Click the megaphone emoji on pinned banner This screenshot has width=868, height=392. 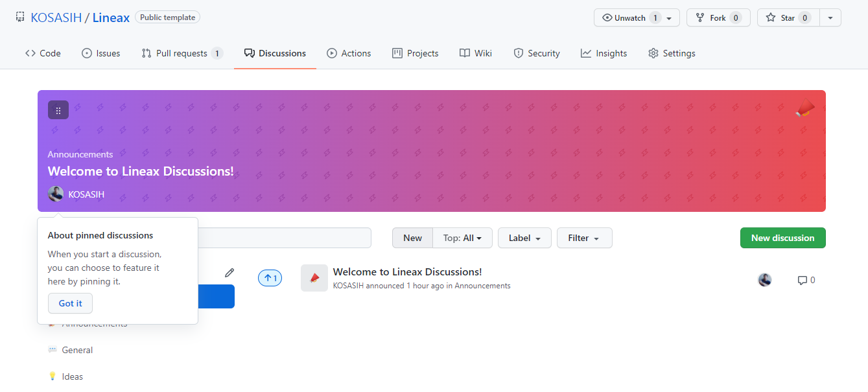pos(805,108)
